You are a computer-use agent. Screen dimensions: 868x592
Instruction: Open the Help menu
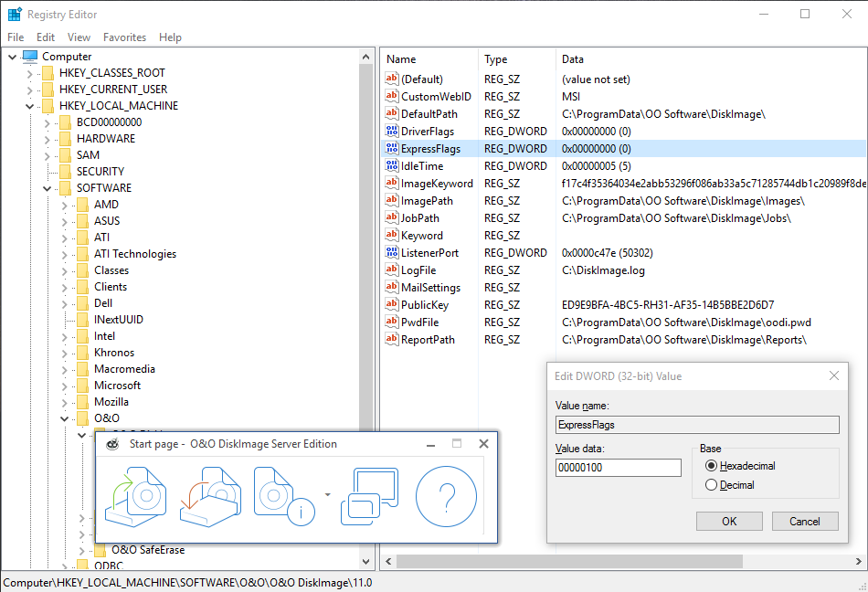tap(170, 37)
